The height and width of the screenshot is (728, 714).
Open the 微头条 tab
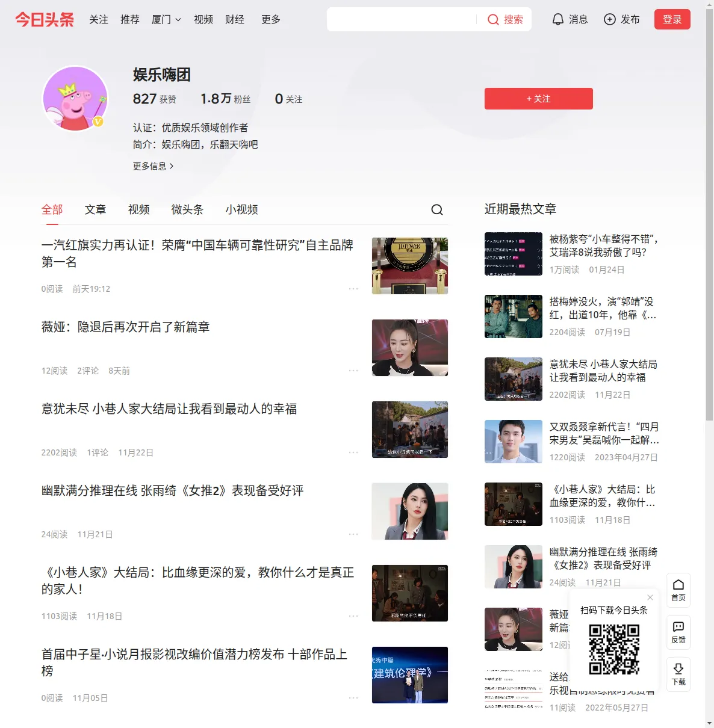tap(188, 209)
